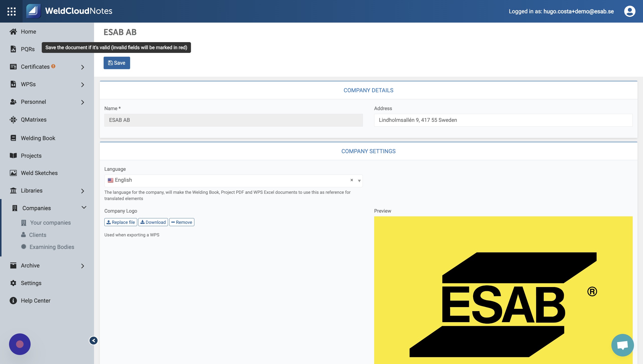Viewport: 643px width, 364px height.
Task: Click the COMPANY SETTINGS section header
Action: [x=368, y=151]
